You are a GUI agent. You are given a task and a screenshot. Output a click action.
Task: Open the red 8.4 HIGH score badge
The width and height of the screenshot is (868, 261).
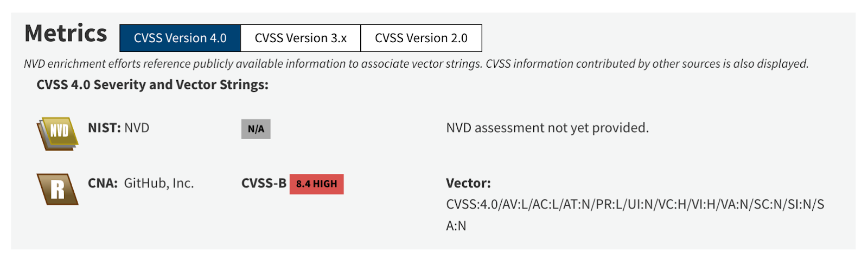coord(317,184)
